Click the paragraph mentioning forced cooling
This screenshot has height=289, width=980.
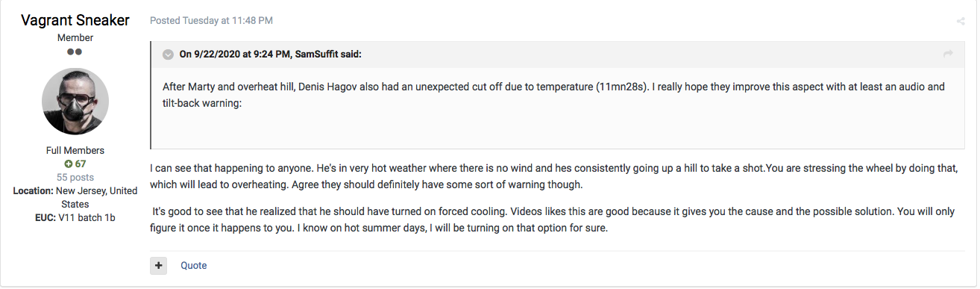pos(553,220)
